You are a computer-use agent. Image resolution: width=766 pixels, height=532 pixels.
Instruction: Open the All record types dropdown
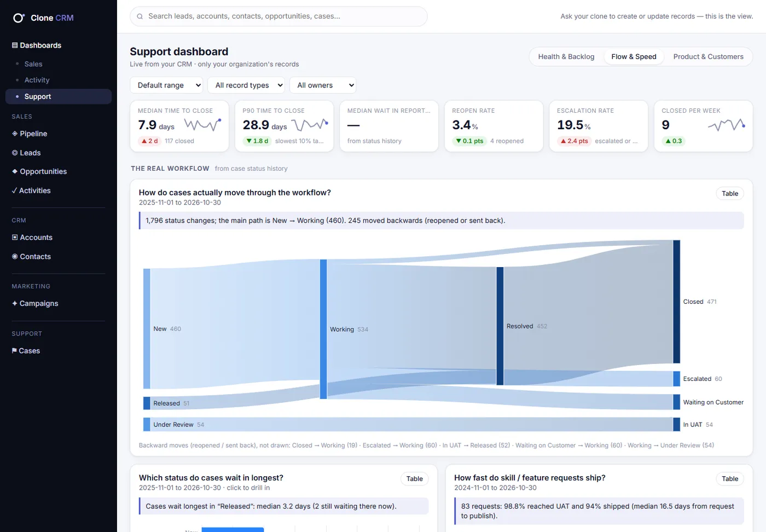coord(246,85)
